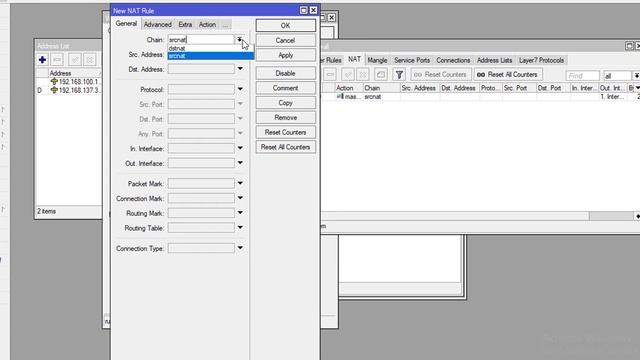Open the Service Ports tab
This screenshot has width=640, height=360.
click(x=412, y=60)
